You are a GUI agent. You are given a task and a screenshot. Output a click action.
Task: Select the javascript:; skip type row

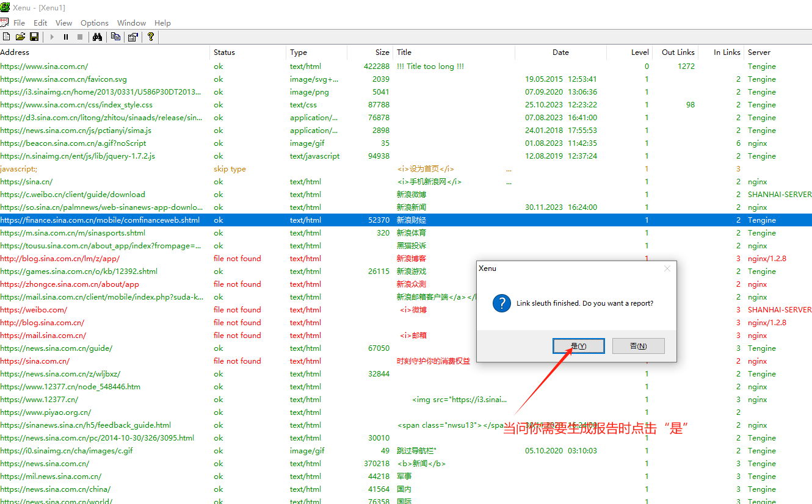click(x=406, y=169)
